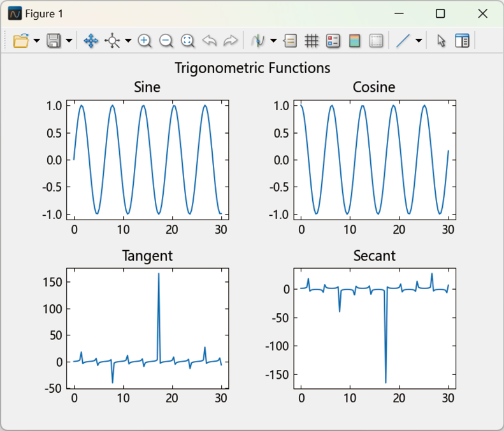Open the side panel layout icon
Image resolution: width=504 pixels, height=431 pixels.
pyautogui.click(x=462, y=41)
